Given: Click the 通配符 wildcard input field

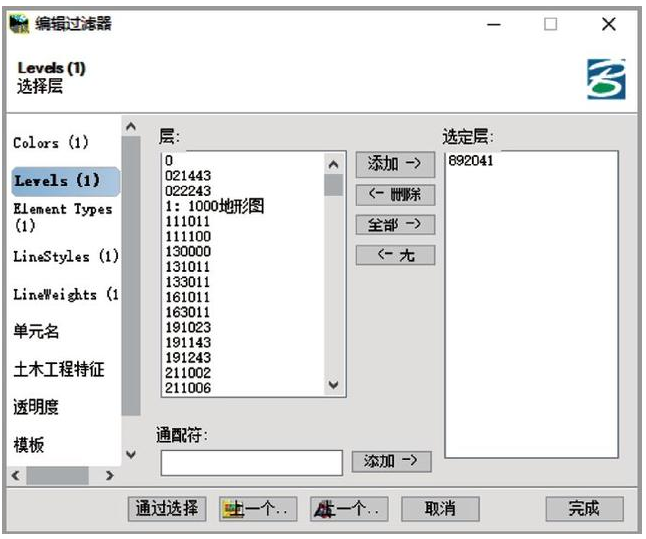Looking at the screenshot, I should click(251, 463).
